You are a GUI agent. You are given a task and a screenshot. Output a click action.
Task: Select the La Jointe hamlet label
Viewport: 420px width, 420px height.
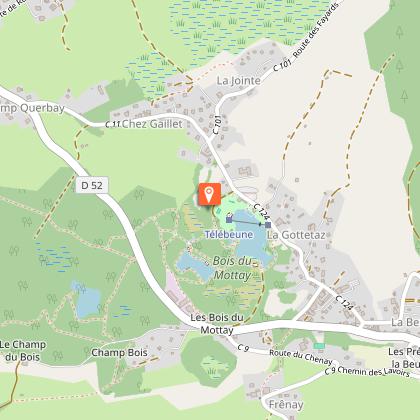239,80
